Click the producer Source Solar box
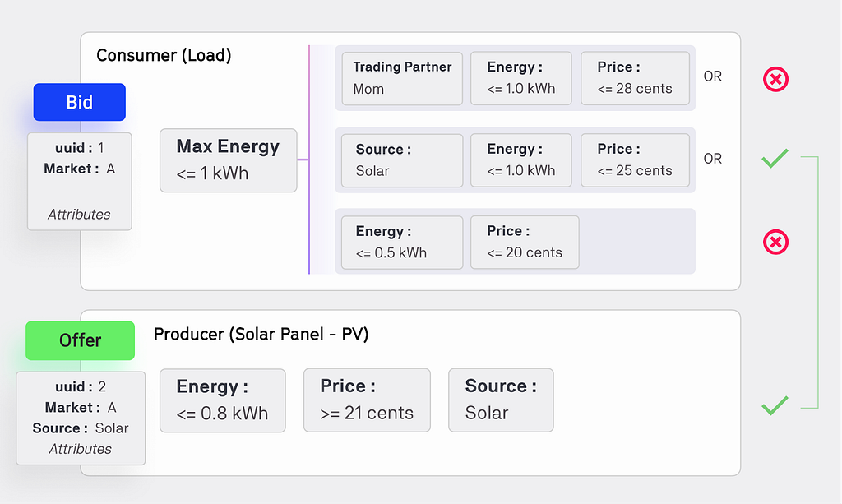This screenshot has height=504, width=842. (501, 400)
